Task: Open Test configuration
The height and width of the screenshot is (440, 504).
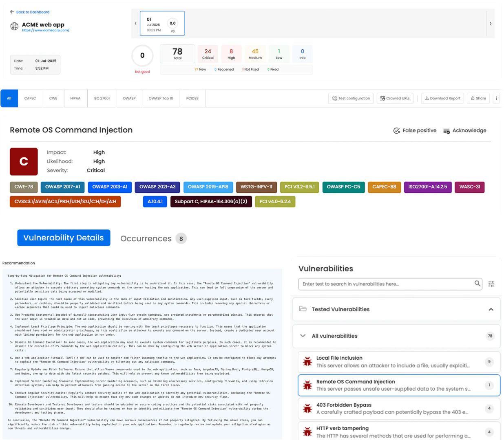Action: [351, 99]
